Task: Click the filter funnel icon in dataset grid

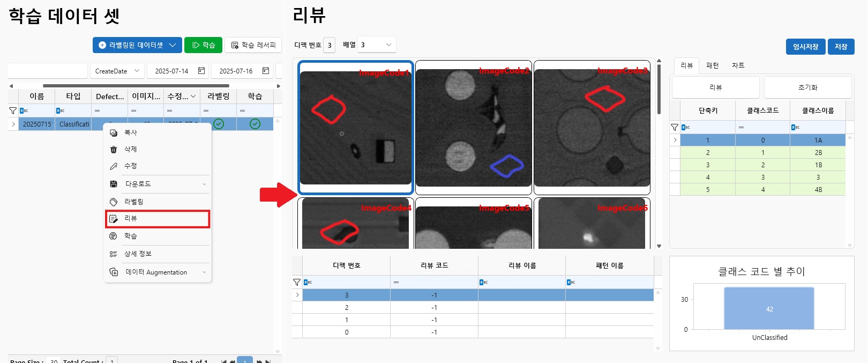Action: coord(13,110)
